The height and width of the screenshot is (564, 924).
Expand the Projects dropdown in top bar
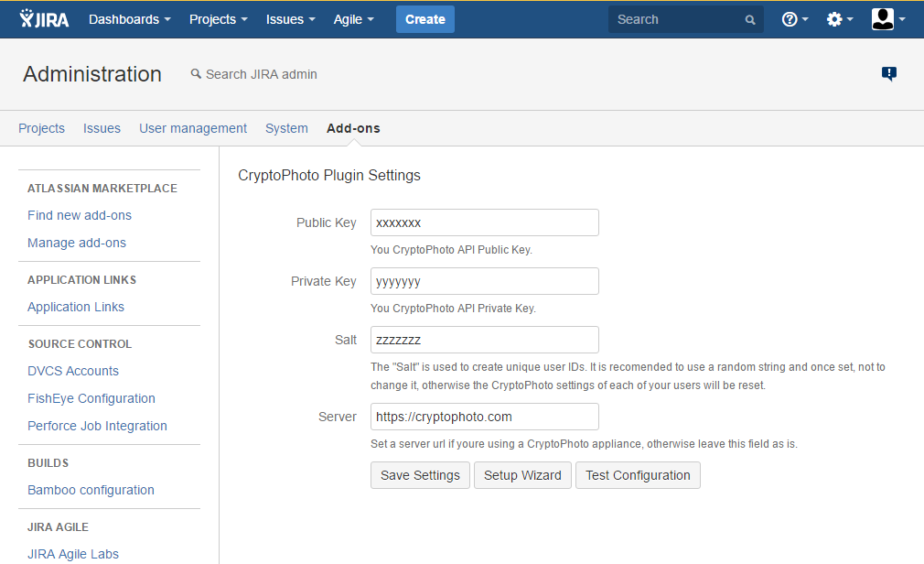click(x=218, y=19)
